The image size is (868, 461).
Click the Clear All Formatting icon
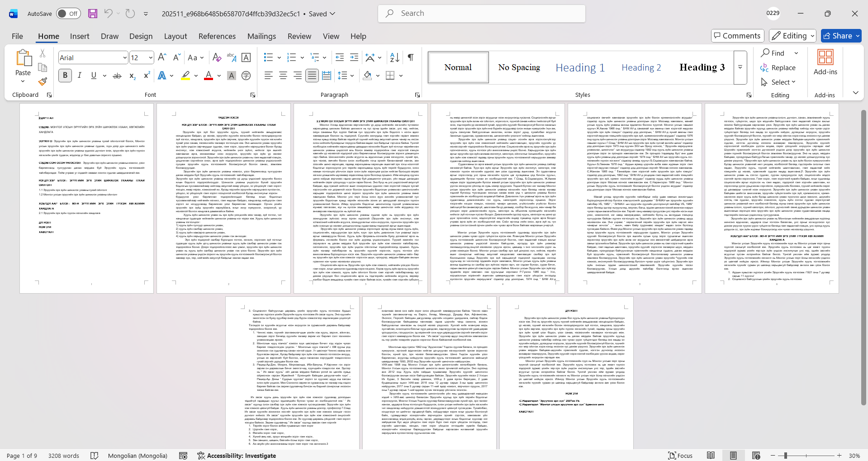coord(217,57)
